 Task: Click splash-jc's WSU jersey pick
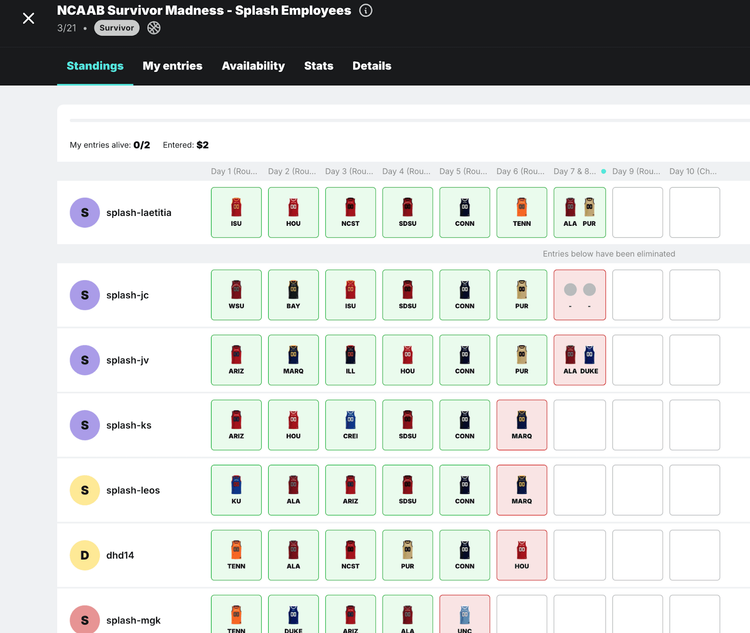(236, 295)
